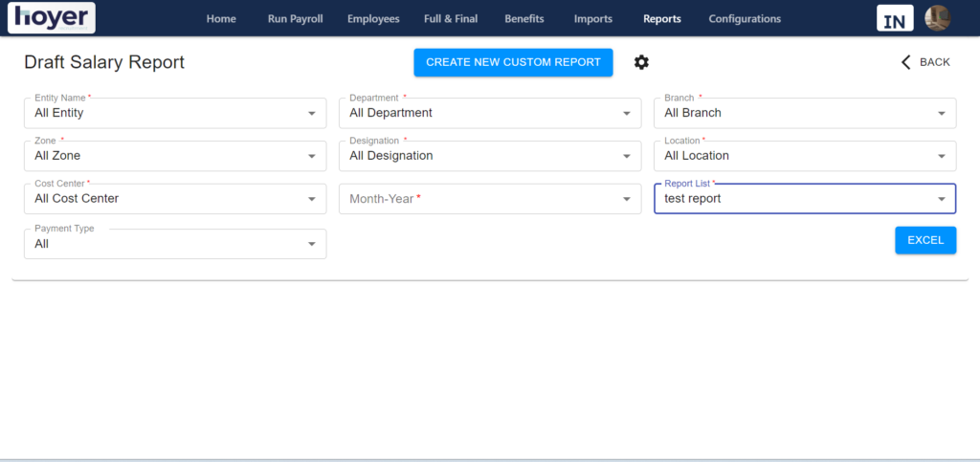The image size is (980, 462).
Task: Open the Benefits menu
Action: point(524,19)
